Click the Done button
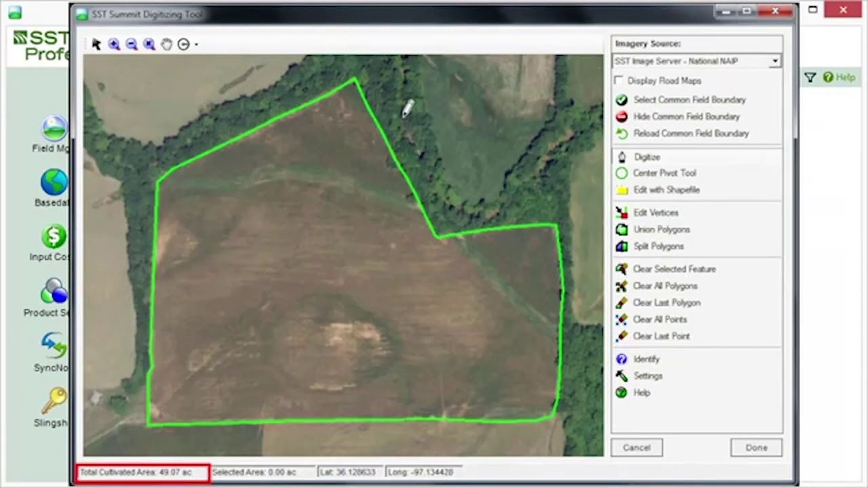The height and width of the screenshot is (488, 868). point(756,447)
